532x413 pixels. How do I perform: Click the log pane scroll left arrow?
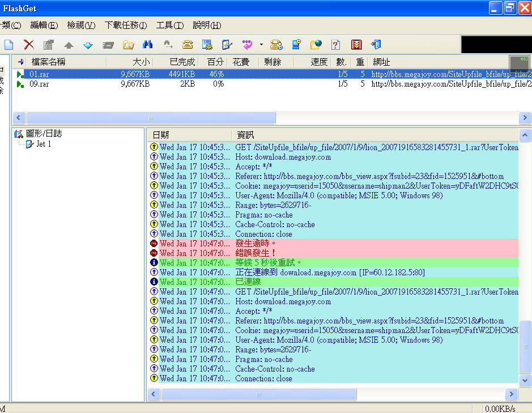[154, 394]
